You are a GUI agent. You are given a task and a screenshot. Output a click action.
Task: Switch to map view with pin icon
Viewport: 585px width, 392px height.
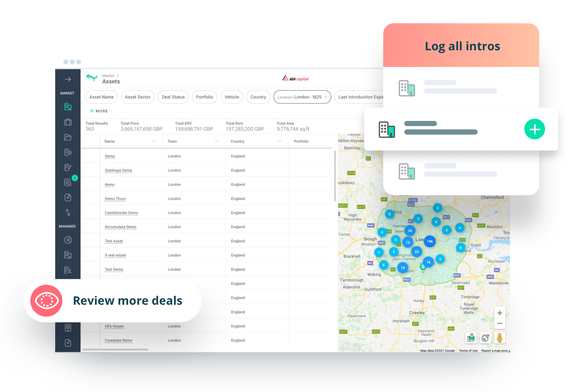[x=471, y=338]
